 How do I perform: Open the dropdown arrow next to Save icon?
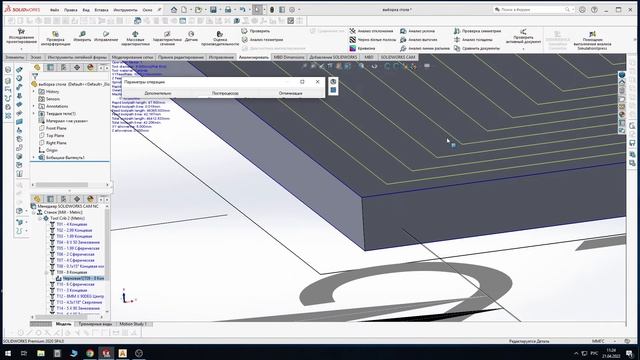(220, 9)
